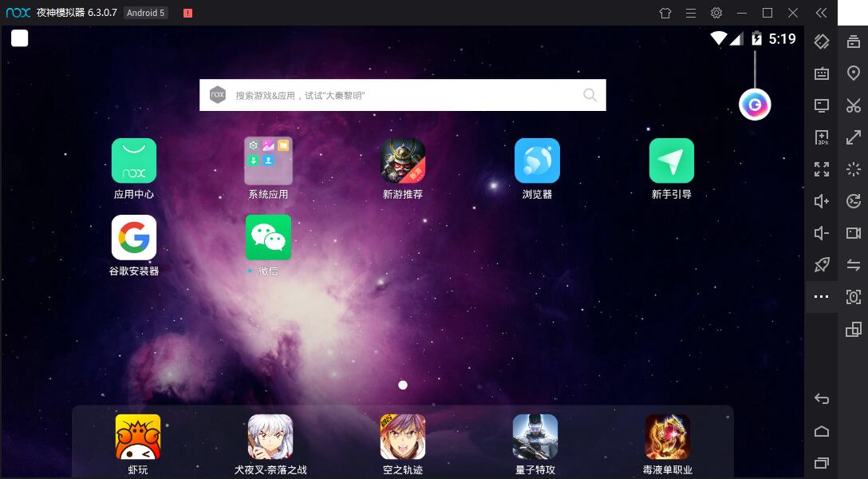
Task: Collapse the sidebar with the double chevron
Action: pos(822,13)
